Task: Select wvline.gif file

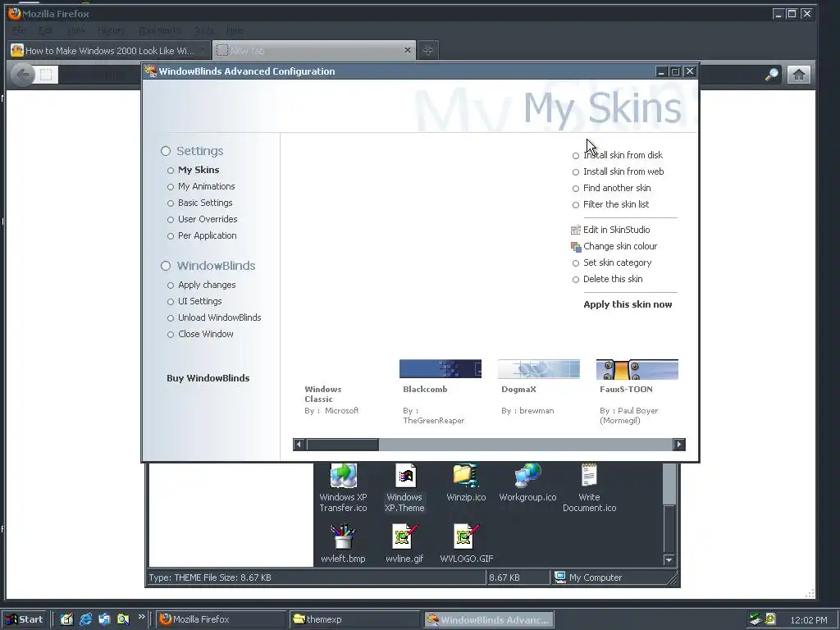Action: pos(404,544)
